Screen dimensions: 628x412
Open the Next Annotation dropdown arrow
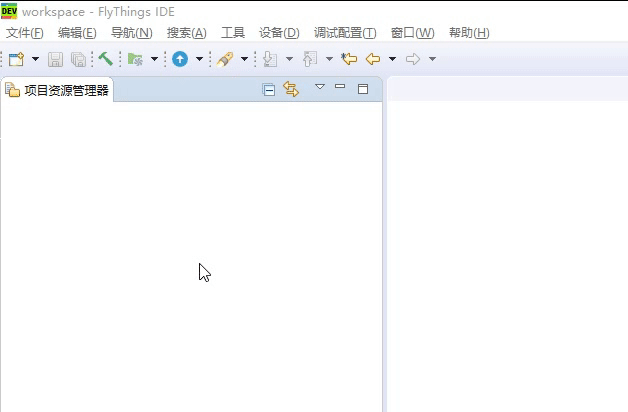pyautogui.click(x=289, y=59)
